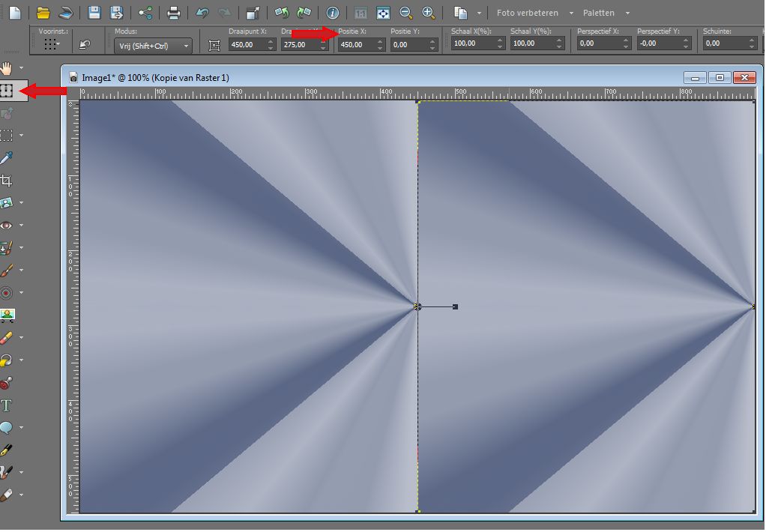Click the Schuinte spinner arrows
The image size is (766, 532).
click(753, 43)
